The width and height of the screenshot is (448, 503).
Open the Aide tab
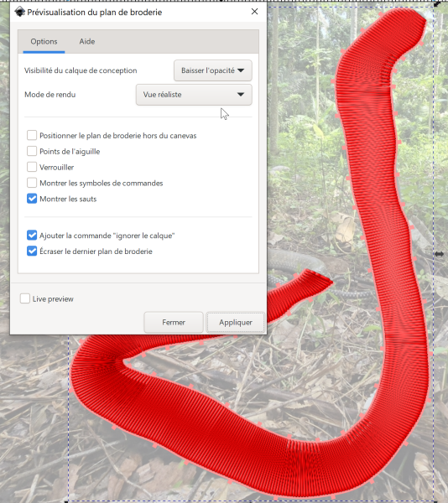click(x=87, y=41)
